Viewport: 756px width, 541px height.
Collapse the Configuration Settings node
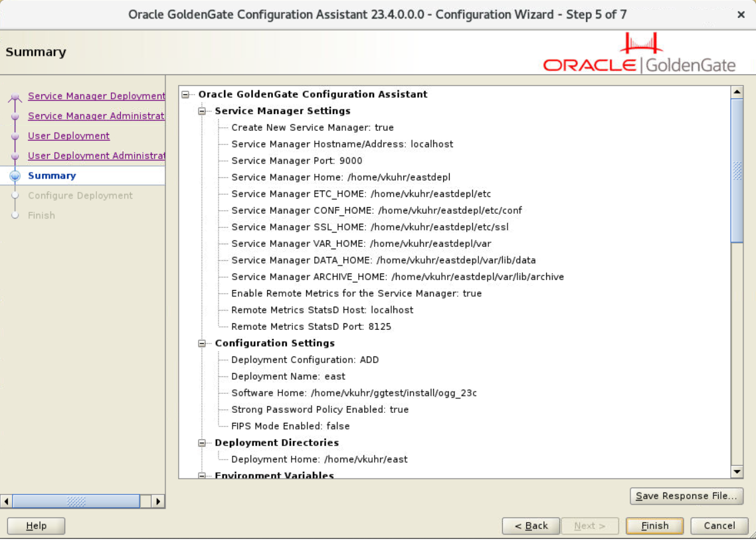tap(202, 343)
